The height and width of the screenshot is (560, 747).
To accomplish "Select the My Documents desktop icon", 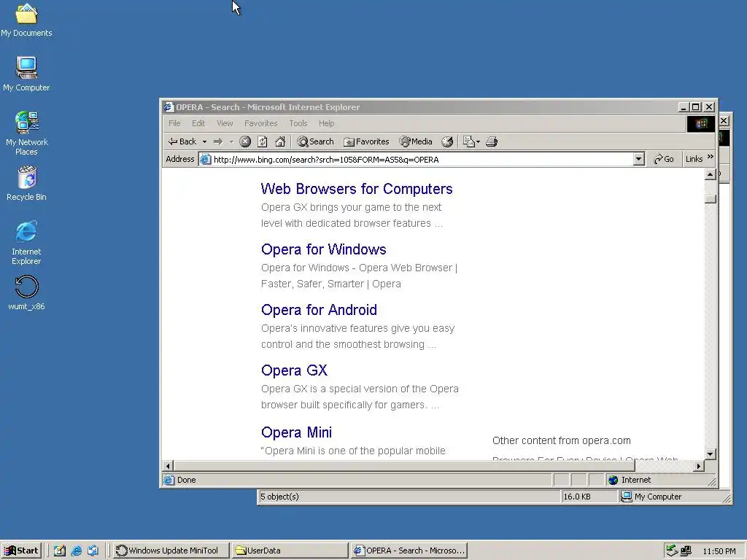I will [26, 20].
